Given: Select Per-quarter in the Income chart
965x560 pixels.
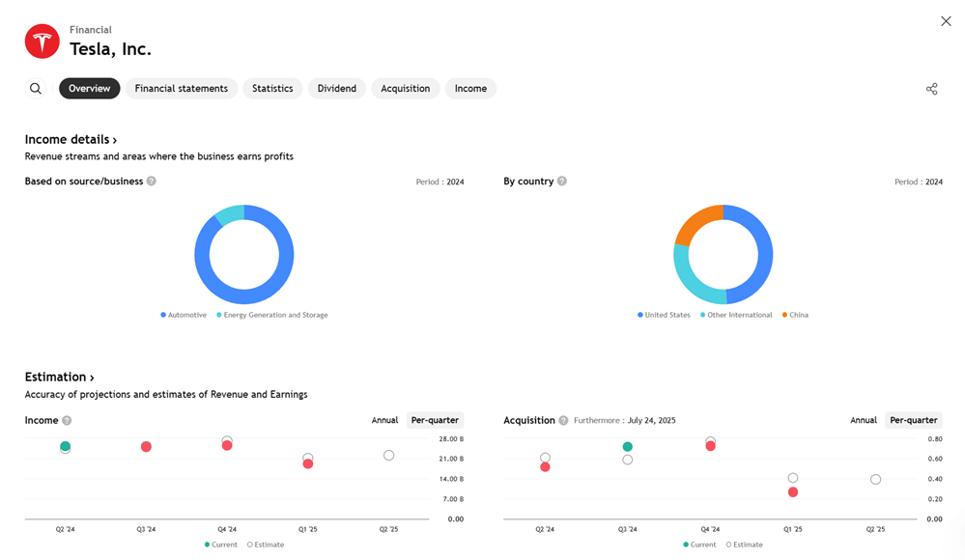Looking at the screenshot, I should pos(435,420).
